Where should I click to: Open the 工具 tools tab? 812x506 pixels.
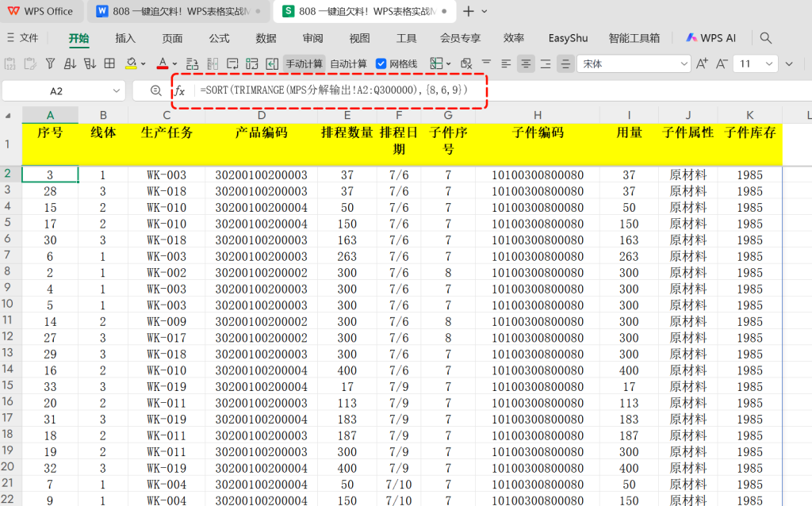click(406, 38)
